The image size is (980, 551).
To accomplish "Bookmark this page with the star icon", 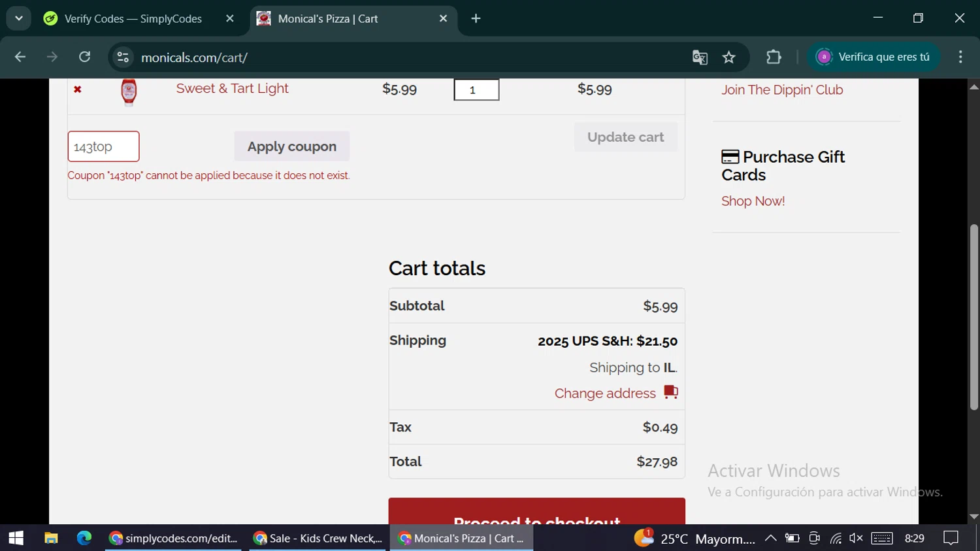I will click(x=729, y=58).
